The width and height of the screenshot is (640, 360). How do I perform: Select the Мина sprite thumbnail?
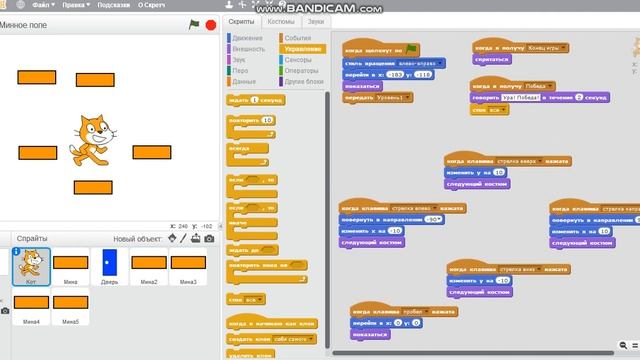(x=70, y=266)
